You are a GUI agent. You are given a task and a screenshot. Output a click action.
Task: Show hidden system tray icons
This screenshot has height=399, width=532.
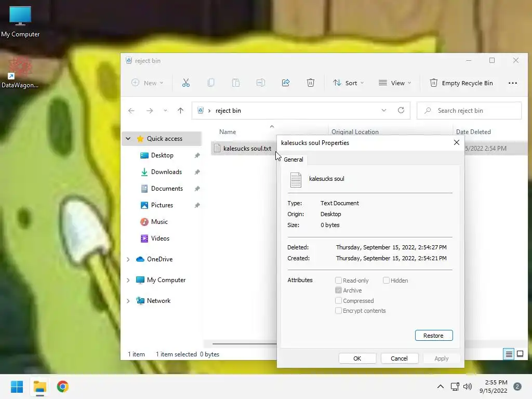click(x=441, y=387)
